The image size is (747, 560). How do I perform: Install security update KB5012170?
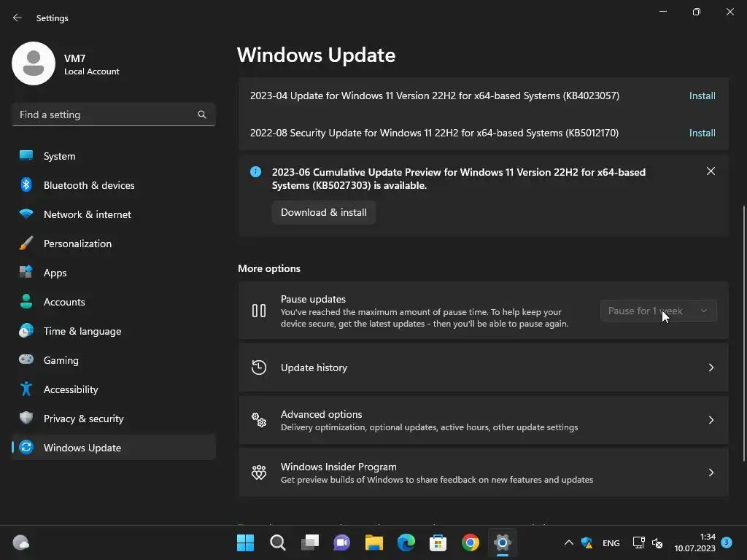703,133
